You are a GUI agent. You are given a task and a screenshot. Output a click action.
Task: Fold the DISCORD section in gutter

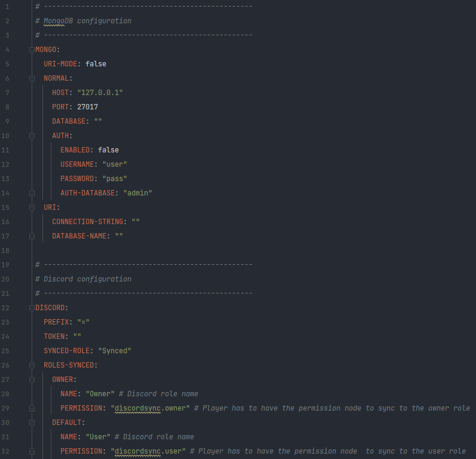pos(32,308)
